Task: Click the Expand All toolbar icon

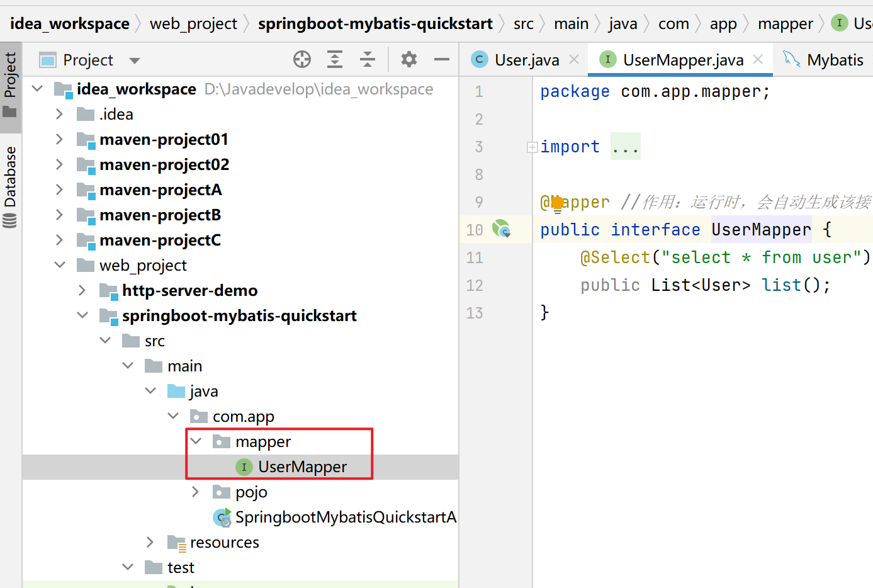Action: click(x=335, y=60)
